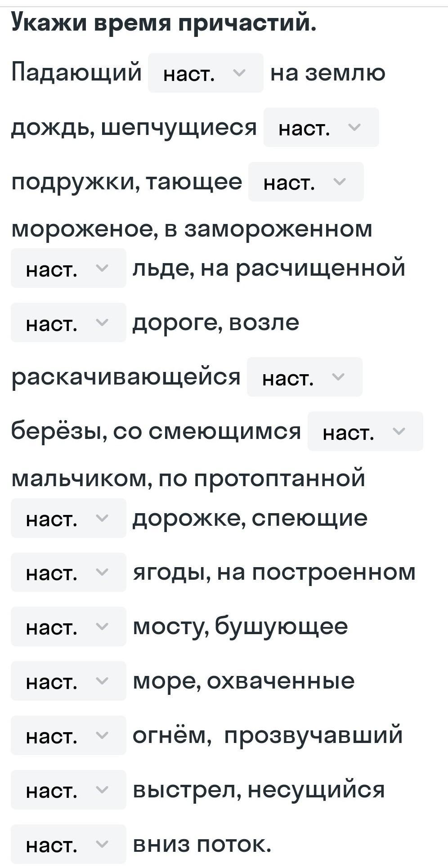448x868 pixels.
Task: Open tense dropdown after «раскачивающейся»
Action: 305,377
